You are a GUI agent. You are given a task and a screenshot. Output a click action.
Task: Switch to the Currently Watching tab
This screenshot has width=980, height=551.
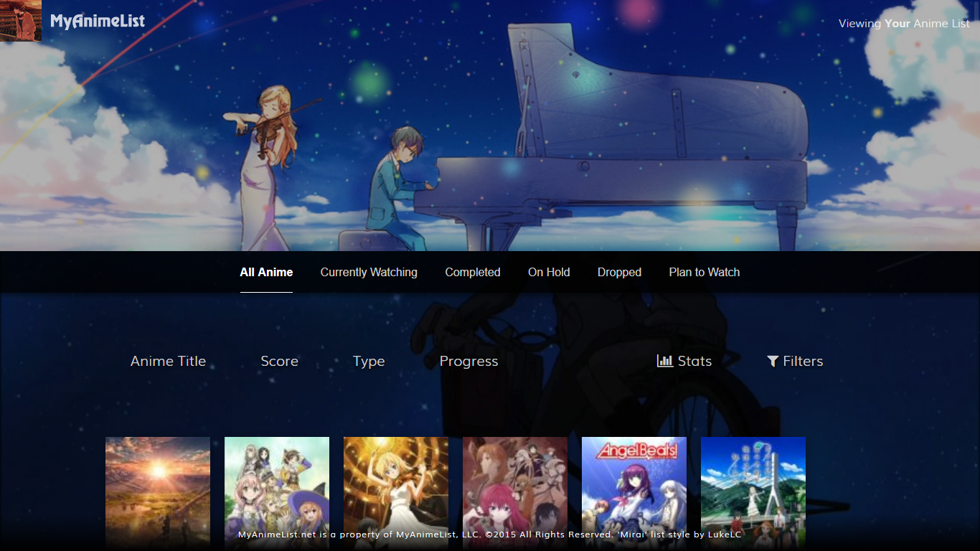(369, 273)
